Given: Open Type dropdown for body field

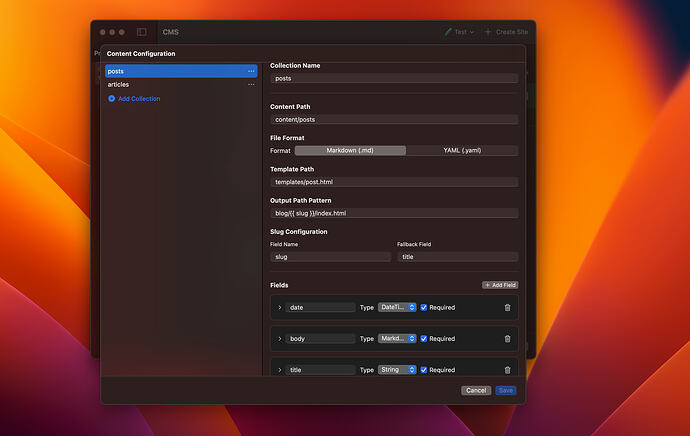Looking at the screenshot, I should point(397,338).
